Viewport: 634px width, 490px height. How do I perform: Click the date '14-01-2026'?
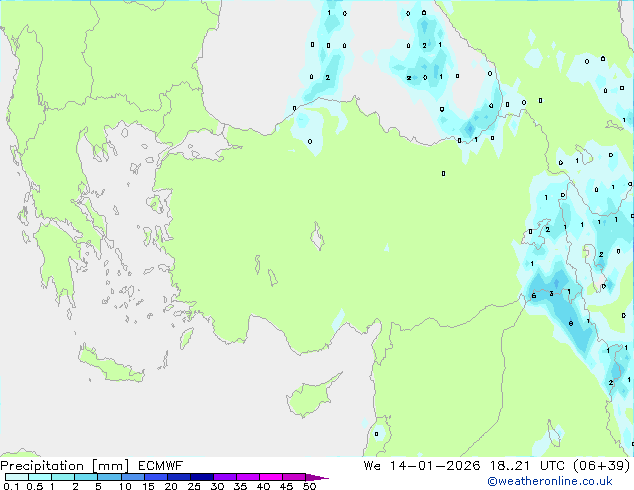click(x=435, y=466)
